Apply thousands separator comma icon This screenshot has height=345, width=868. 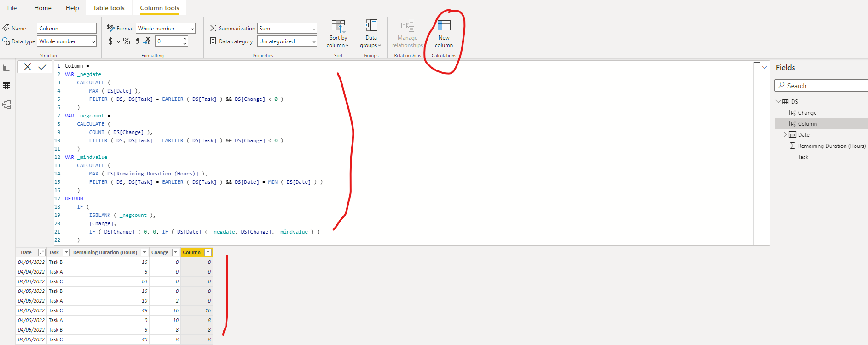137,41
